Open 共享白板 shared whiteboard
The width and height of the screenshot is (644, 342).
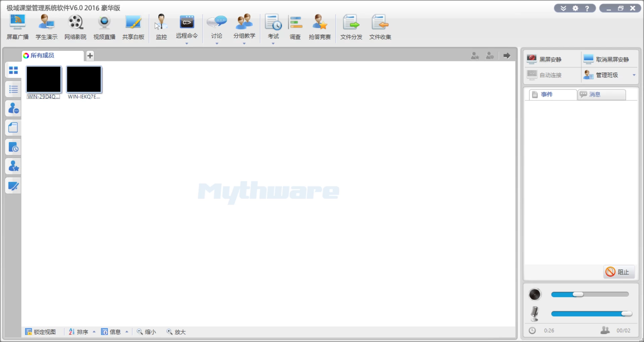coord(133,27)
